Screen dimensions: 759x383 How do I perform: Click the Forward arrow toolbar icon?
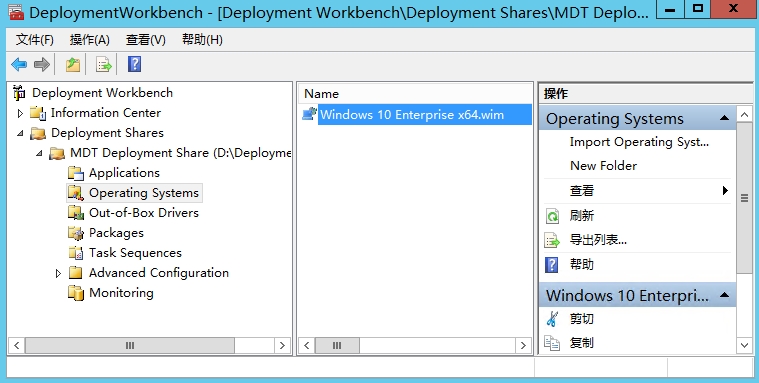pos(42,64)
